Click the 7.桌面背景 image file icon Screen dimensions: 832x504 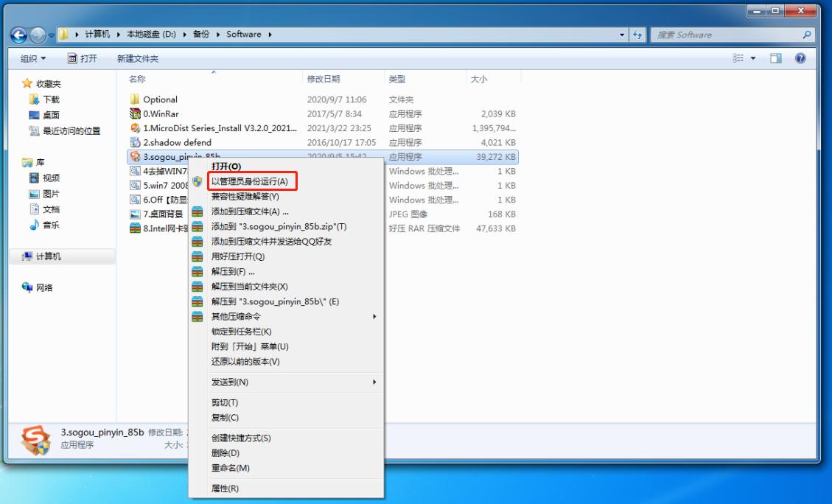point(135,214)
